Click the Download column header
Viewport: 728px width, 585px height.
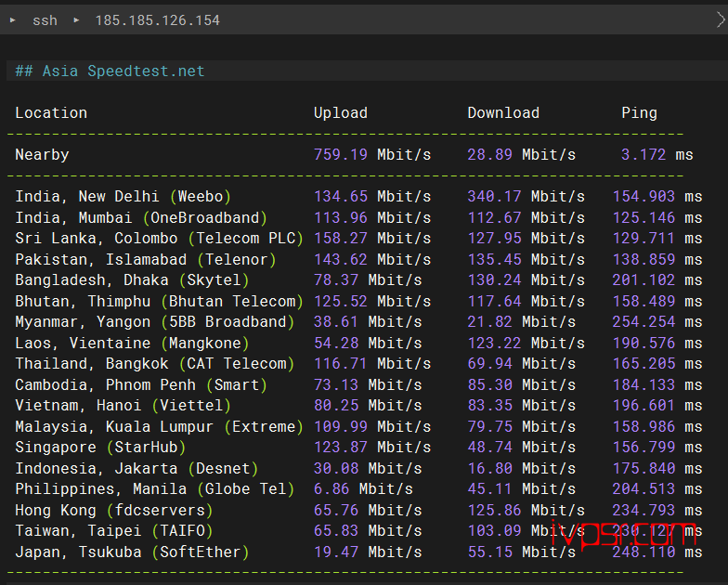coord(503,113)
